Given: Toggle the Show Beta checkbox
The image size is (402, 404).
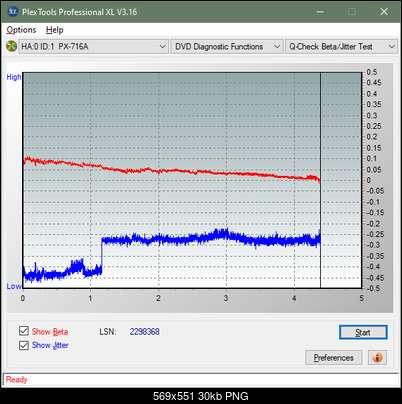Looking at the screenshot, I should [24, 331].
